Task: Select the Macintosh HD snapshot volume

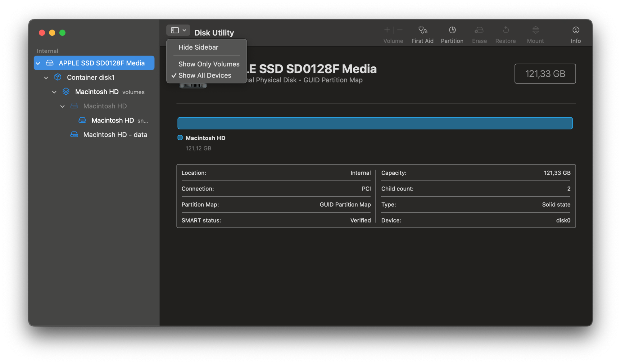Action: [113, 120]
